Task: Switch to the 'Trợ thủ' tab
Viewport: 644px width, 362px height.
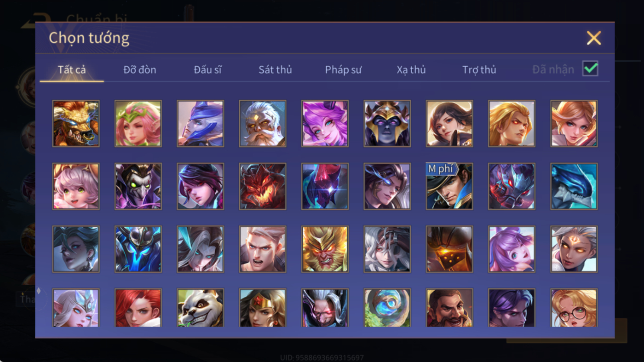Action: click(x=479, y=69)
